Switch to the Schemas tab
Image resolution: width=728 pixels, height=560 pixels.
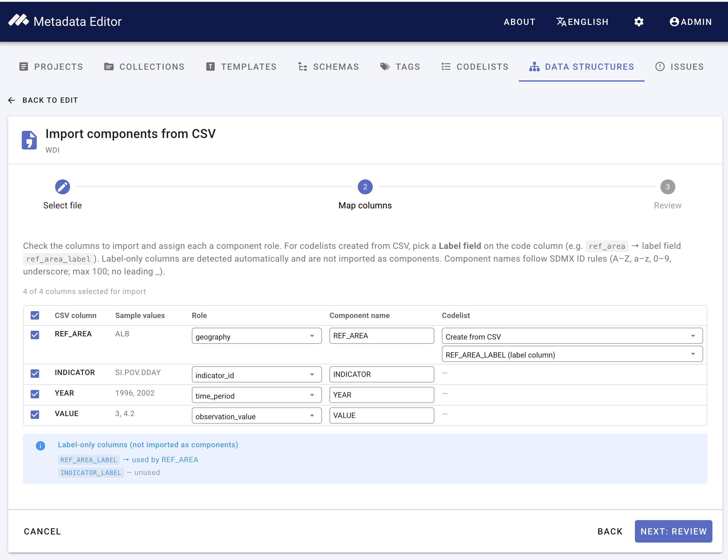[329, 67]
